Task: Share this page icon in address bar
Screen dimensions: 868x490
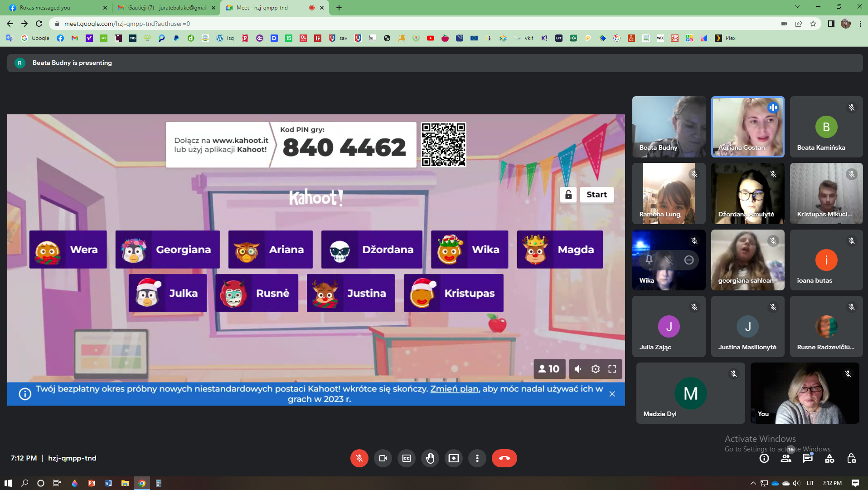Action: (x=799, y=24)
